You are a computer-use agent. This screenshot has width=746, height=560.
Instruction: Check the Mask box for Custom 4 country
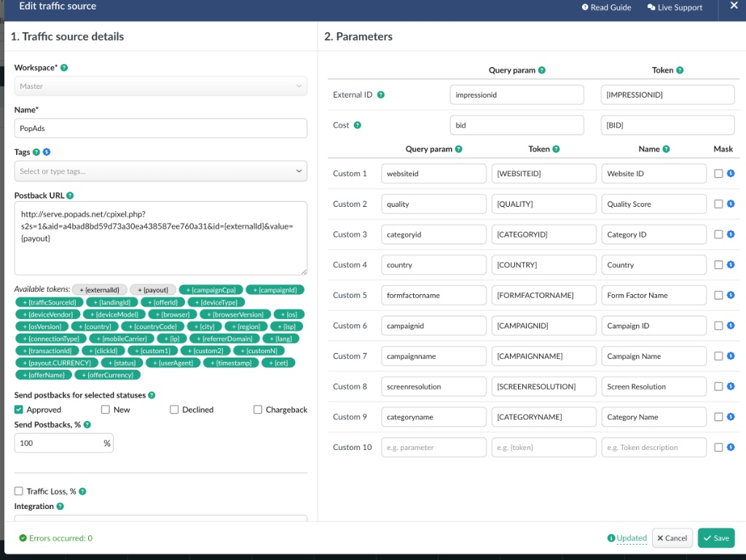coord(719,265)
